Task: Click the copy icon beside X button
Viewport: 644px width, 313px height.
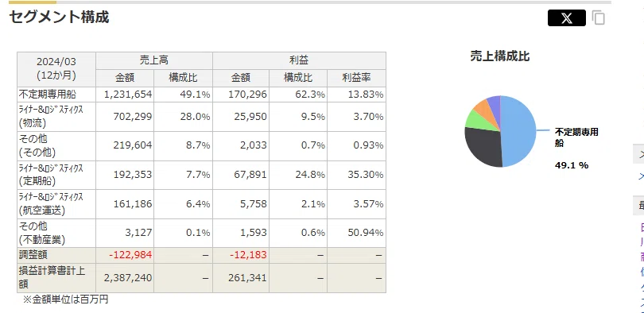Action: tap(599, 17)
